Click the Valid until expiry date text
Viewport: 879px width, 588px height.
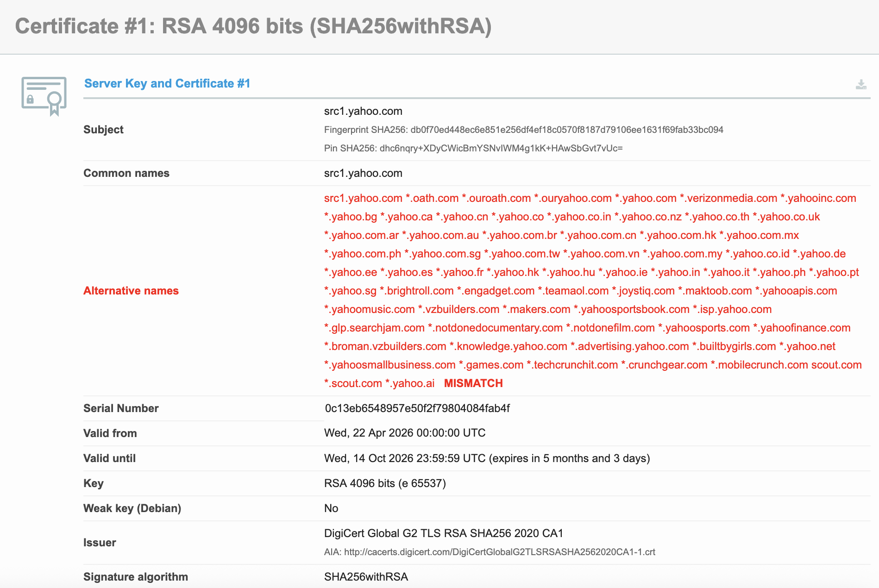click(487, 458)
